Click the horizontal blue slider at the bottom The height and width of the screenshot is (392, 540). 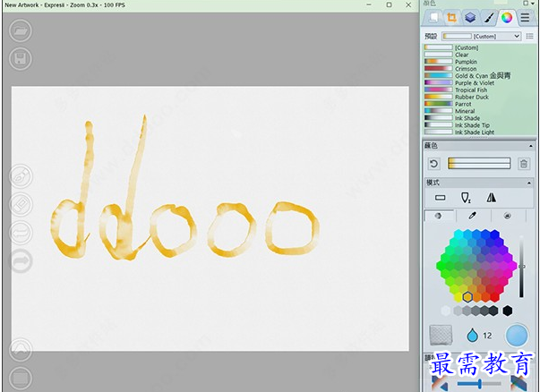tap(479, 383)
